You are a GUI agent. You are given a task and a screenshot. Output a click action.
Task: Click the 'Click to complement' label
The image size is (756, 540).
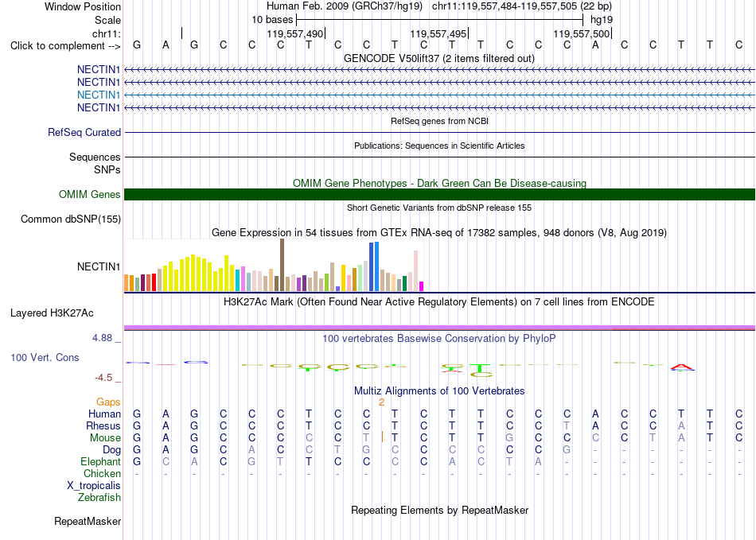point(65,46)
